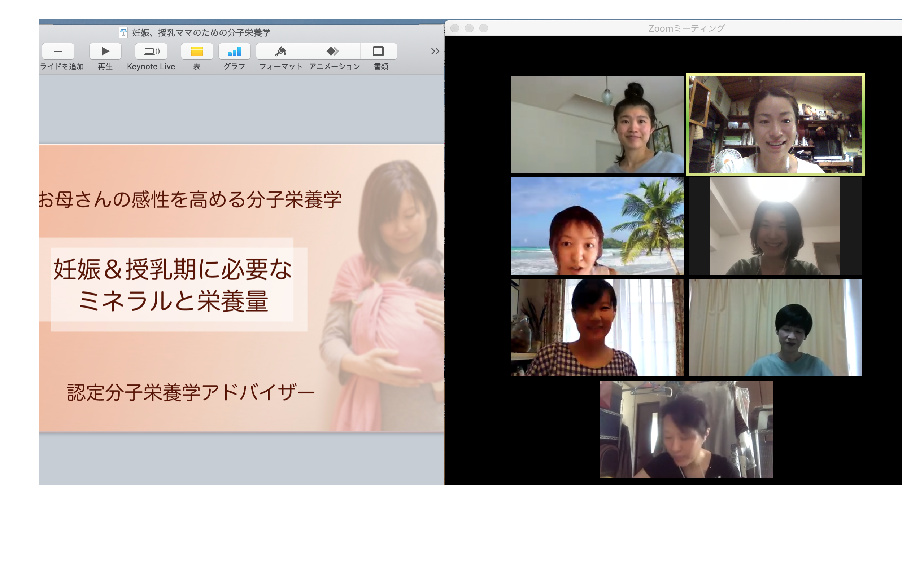
Task: Insert a table with the 表 icon
Action: coord(197,51)
